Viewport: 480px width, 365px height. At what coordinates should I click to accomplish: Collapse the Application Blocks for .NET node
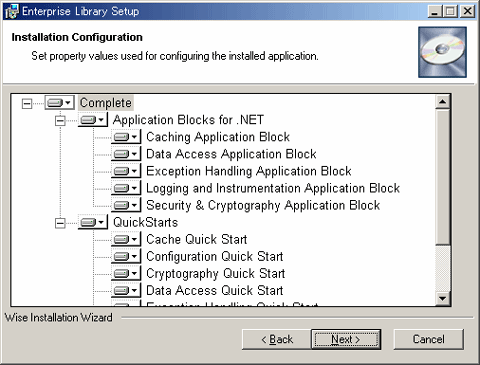coord(60,120)
